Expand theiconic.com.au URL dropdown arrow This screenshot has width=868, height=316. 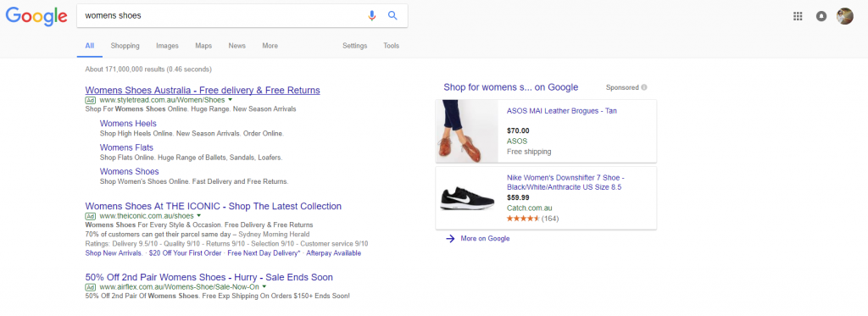tap(198, 215)
